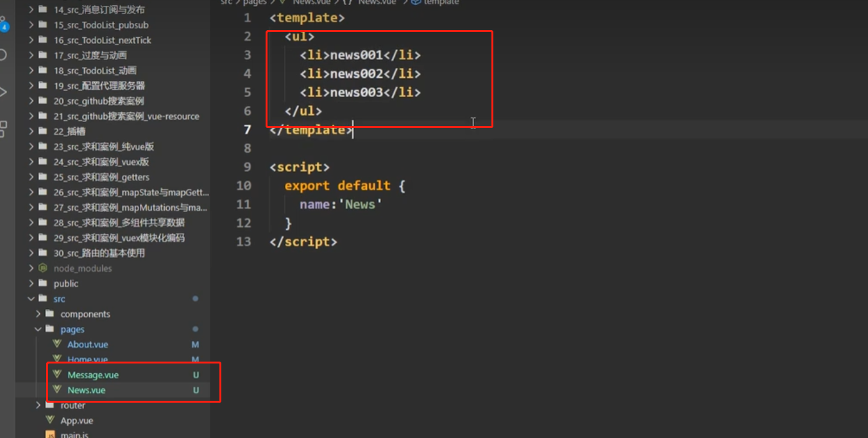Click the U status next to Message.vue
Image resolution: width=868 pixels, height=438 pixels.
tap(196, 375)
